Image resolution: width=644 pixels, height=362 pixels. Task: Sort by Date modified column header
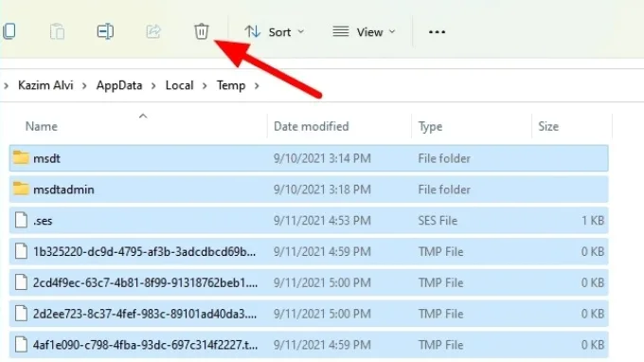click(311, 126)
